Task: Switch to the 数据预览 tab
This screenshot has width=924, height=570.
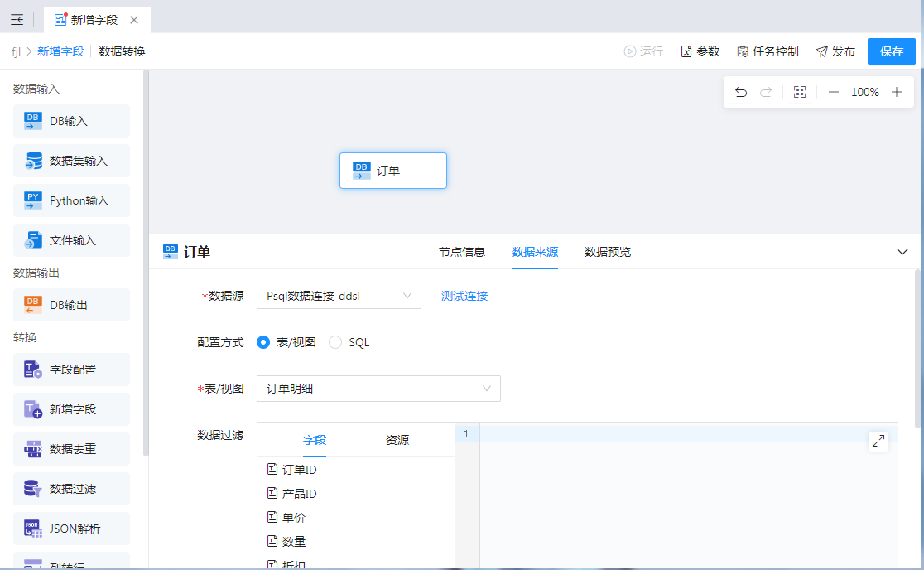Action: click(x=608, y=252)
